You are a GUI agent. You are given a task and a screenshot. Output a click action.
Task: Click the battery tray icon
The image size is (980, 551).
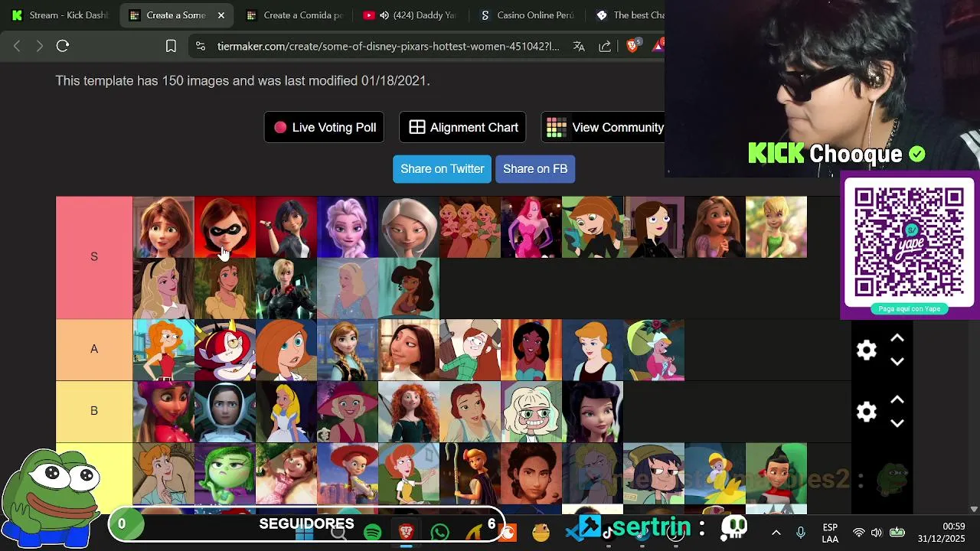[x=897, y=533]
